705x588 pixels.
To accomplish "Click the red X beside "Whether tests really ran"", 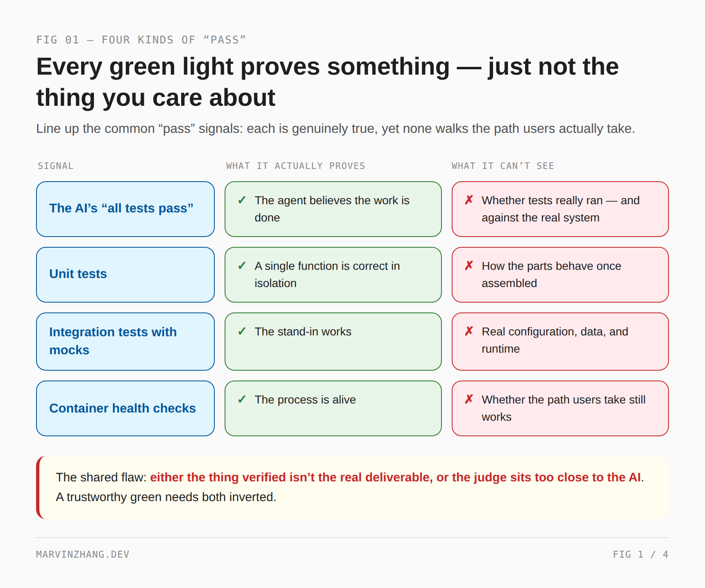I will 469,200.
